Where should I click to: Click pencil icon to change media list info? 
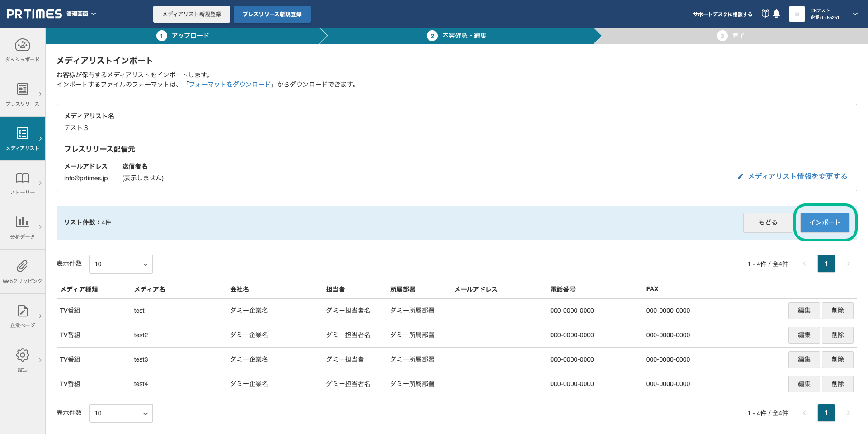click(x=740, y=176)
